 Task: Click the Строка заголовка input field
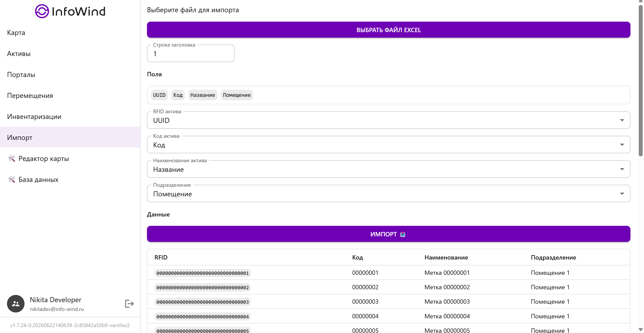[x=191, y=54]
